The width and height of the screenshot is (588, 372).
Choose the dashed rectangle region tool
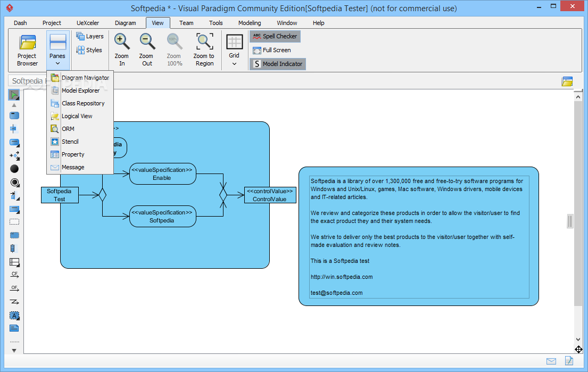(14, 222)
